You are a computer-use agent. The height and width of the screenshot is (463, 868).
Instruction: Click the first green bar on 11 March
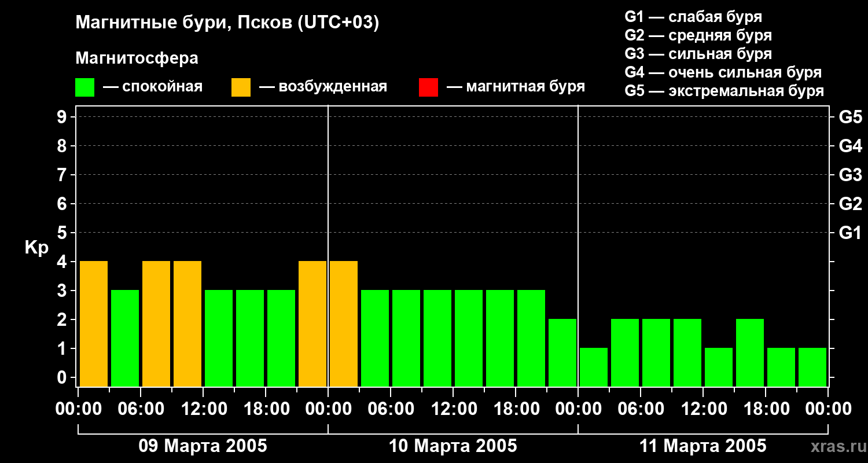tap(594, 367)
